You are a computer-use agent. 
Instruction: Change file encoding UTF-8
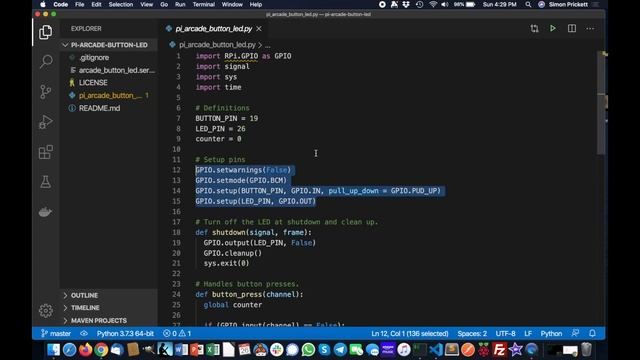(x=505, y=333)
